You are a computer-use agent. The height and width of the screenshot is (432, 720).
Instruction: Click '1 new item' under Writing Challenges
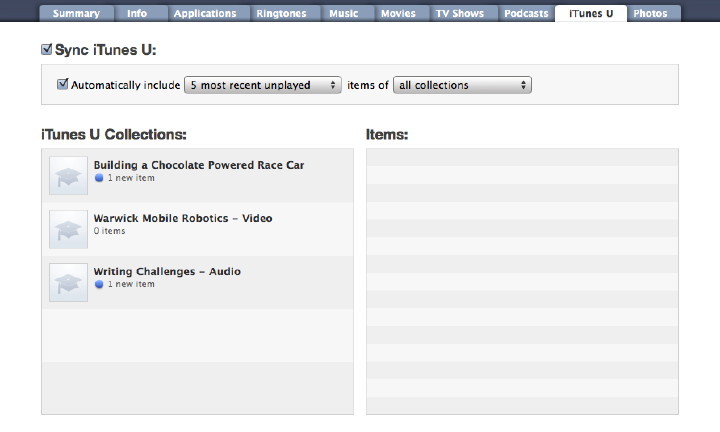tap(131, 284)
